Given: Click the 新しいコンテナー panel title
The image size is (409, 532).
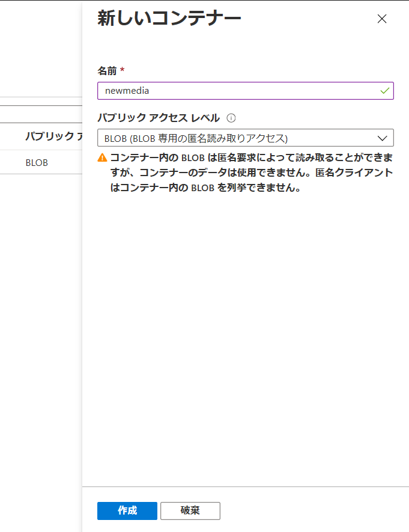Looking at the screenshot, I should [x=169, y=18].
